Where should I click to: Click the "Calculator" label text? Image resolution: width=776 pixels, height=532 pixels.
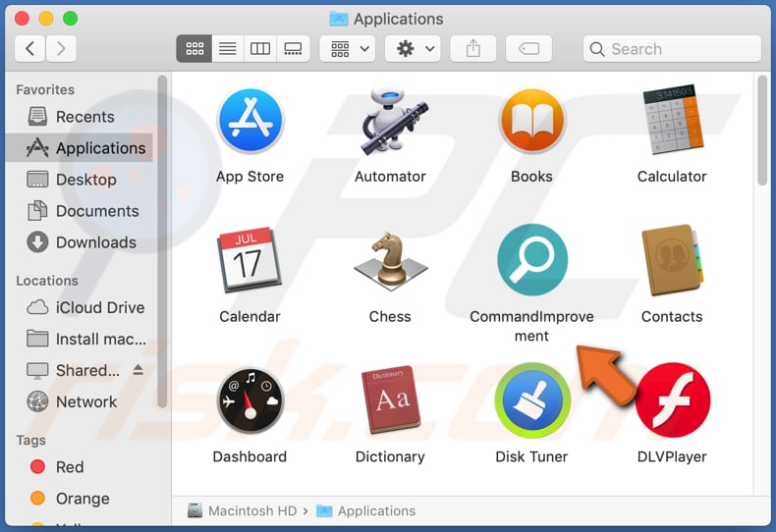click(672, 177)
